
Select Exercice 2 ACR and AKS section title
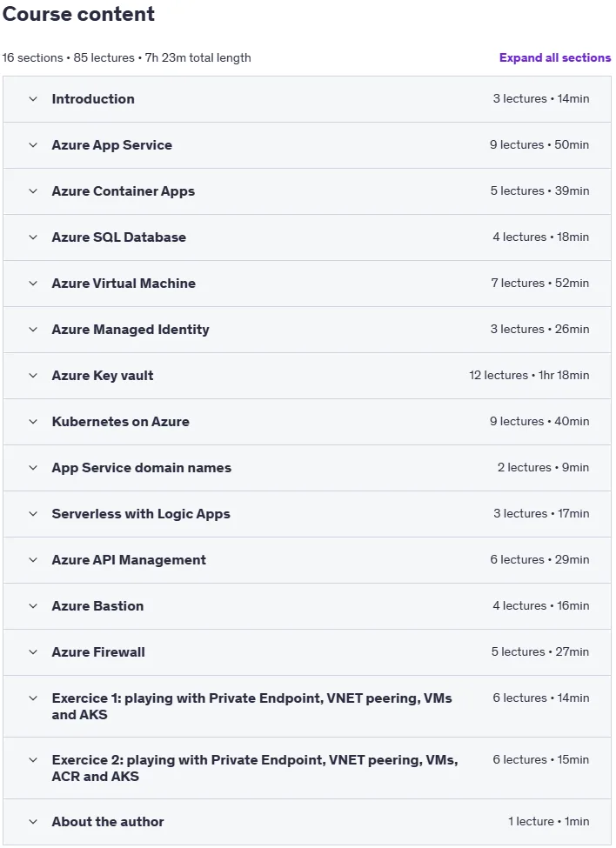[x=255, y=768]
